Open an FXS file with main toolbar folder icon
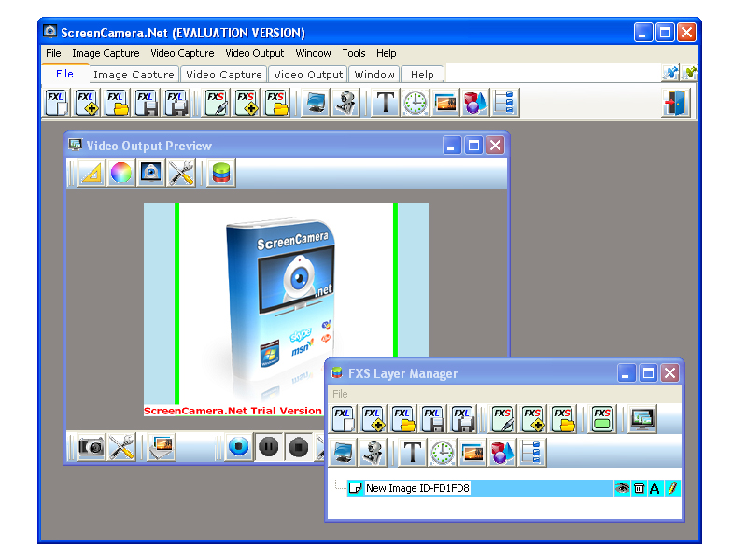747x560 pixels. [276, 103]
